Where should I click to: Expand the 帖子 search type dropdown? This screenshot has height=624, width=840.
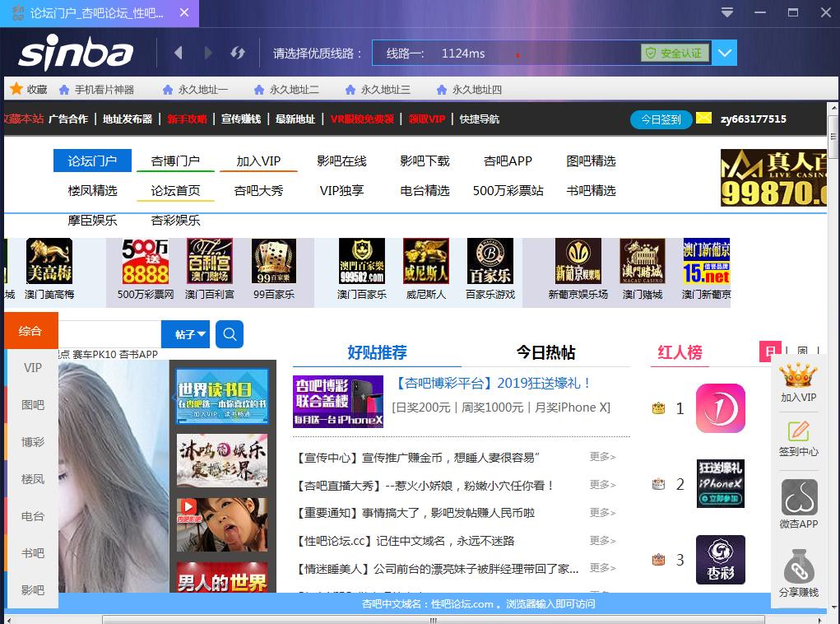coord(185,334)
